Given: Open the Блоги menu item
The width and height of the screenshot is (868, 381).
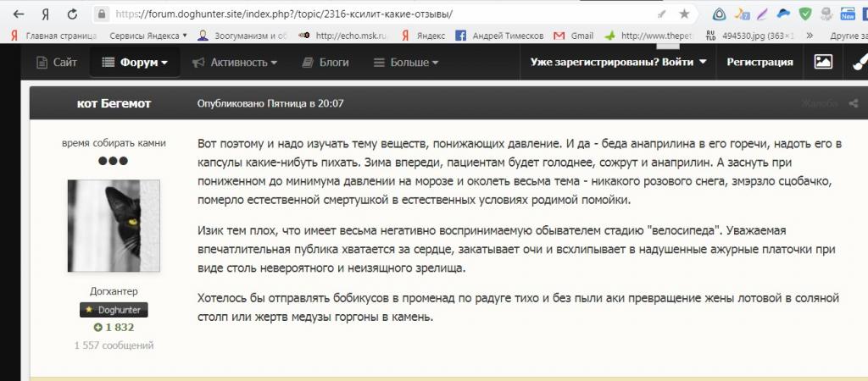Looking at the screenshot, I should (325, 62).
